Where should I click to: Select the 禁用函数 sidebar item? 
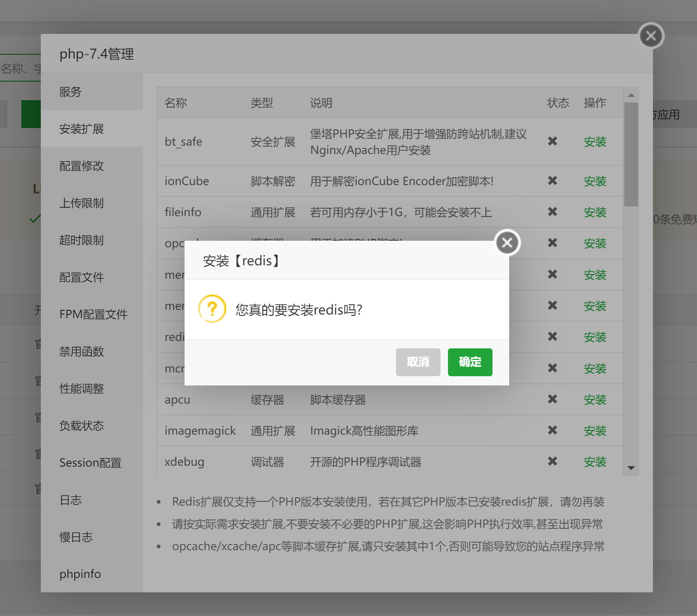[x=82, y=352]
